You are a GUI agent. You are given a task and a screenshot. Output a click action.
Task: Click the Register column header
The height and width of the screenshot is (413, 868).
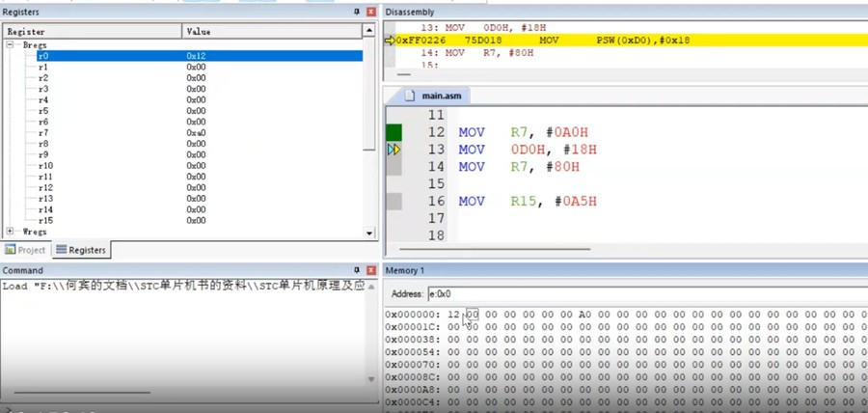point(92,32)
